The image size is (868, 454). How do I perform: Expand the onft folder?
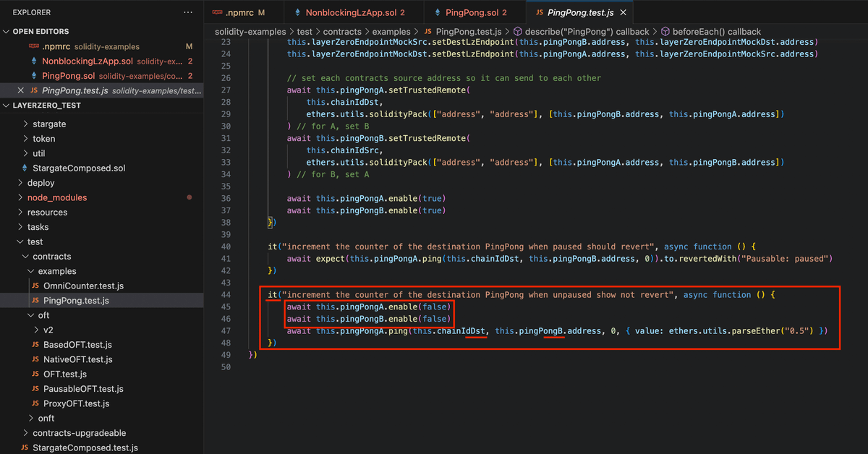[46, 419]
